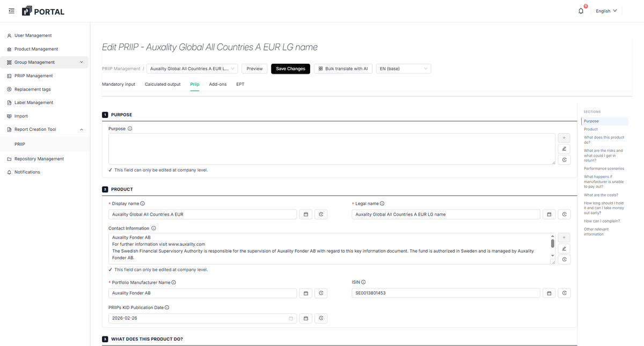Open Replacement tags page
The width and height of the screenshot is (644, 346).
coord(32,89)
